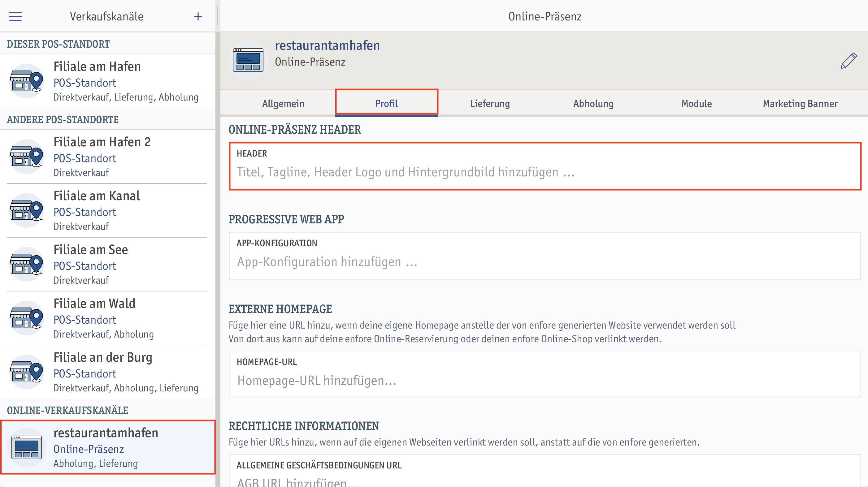Click the restaurantamhafen title in detail header
This screenshot has width=868, height=487.
point(327,45)
